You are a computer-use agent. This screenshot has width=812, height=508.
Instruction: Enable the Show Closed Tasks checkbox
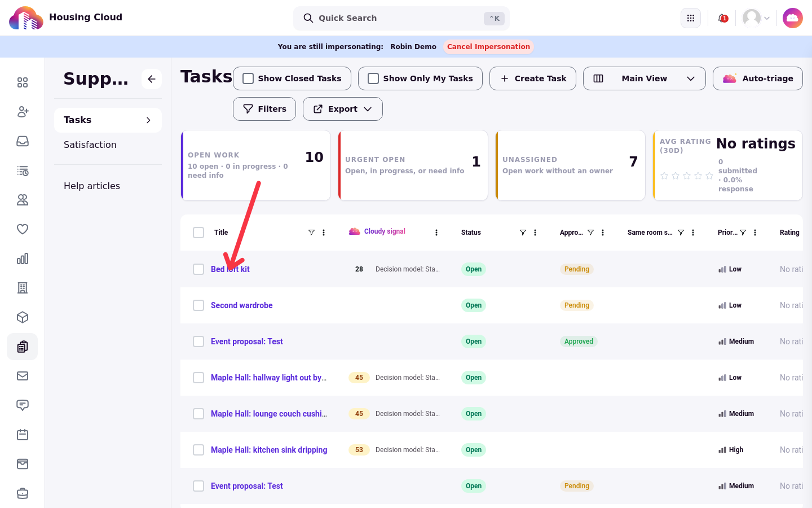point(248,78)
